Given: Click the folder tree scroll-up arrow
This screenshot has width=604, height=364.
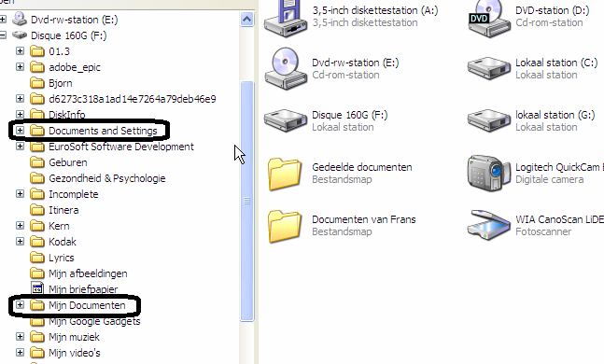Looking at the screenshot, I should click(x=246, y=19).
